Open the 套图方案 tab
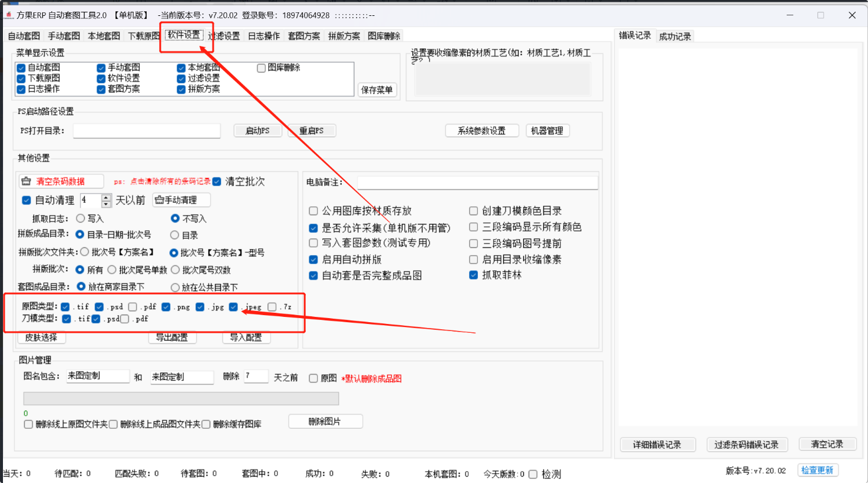The image size is (868, 483). click(304, 36)
